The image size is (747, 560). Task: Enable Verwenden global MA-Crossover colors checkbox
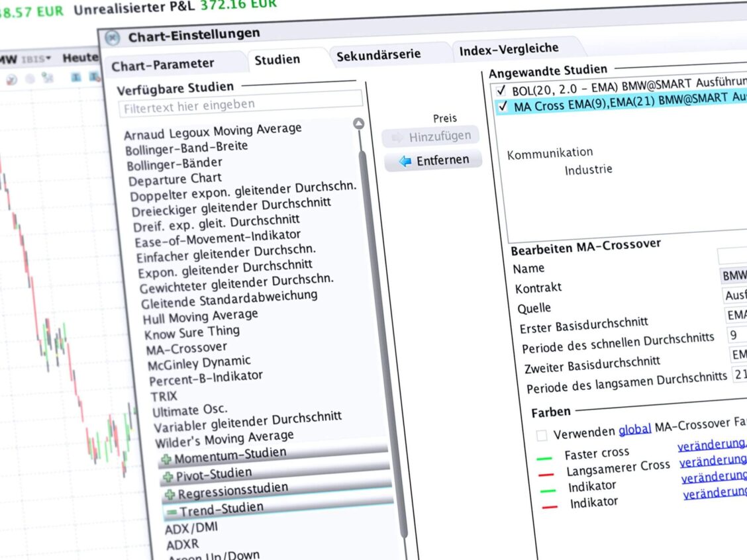coord(542,435)
